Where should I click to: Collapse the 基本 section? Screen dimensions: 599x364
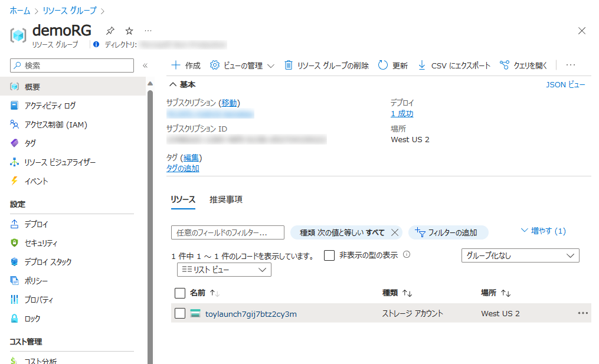173,85
